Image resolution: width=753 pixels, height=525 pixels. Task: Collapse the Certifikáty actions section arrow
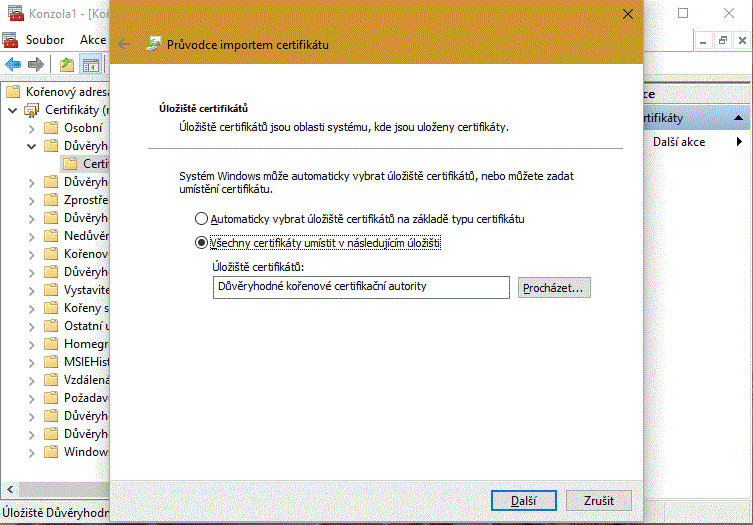(739, 118)
